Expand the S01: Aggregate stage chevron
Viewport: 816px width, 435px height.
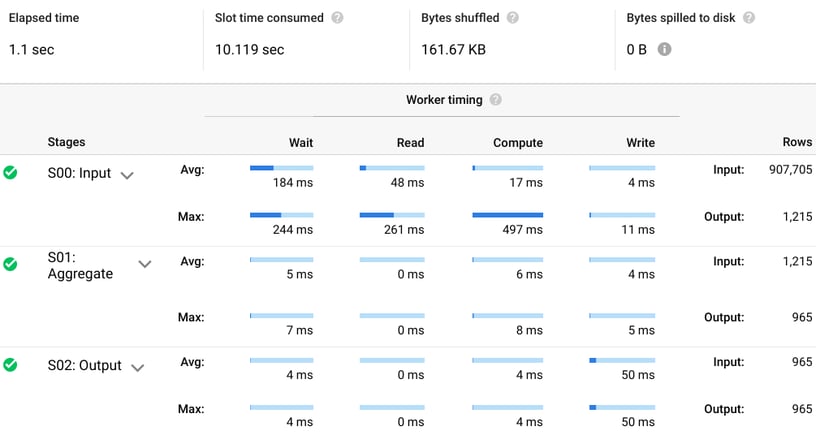(x=145, y=264)
